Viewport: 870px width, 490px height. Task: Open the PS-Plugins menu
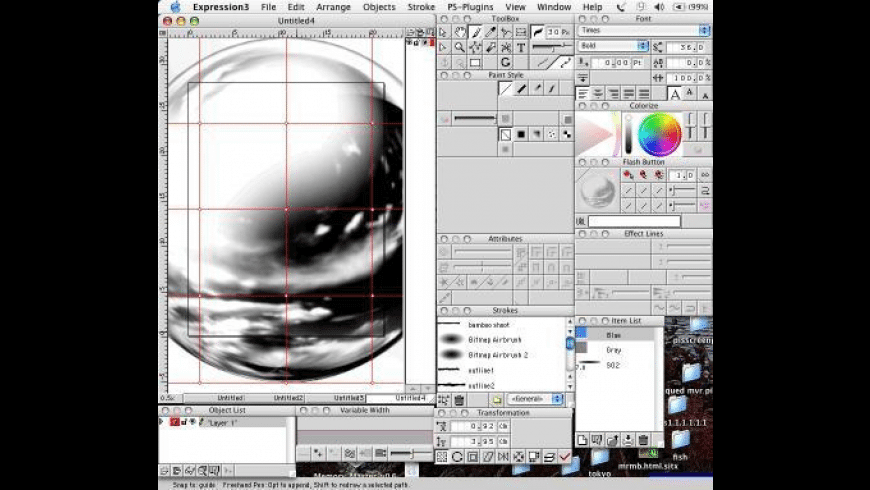tap(470, 7)
